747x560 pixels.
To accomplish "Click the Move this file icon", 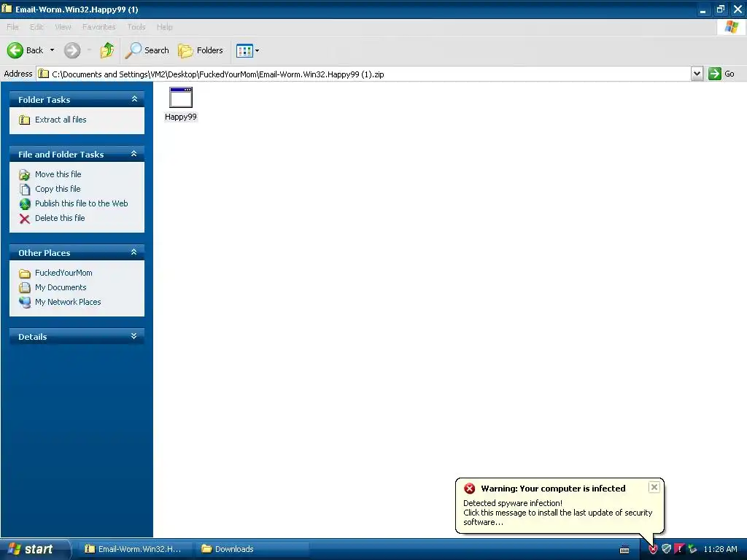I will tap(24, 175).
